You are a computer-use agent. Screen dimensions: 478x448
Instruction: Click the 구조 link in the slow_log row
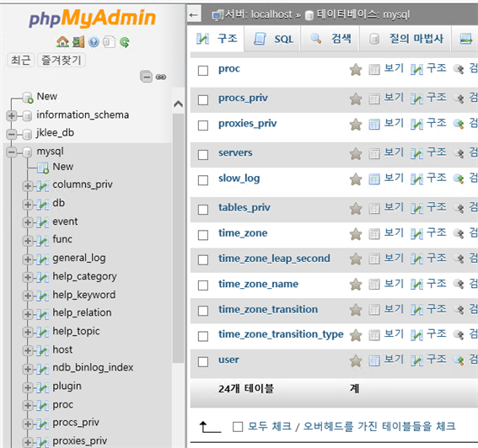tap(437, 178)
